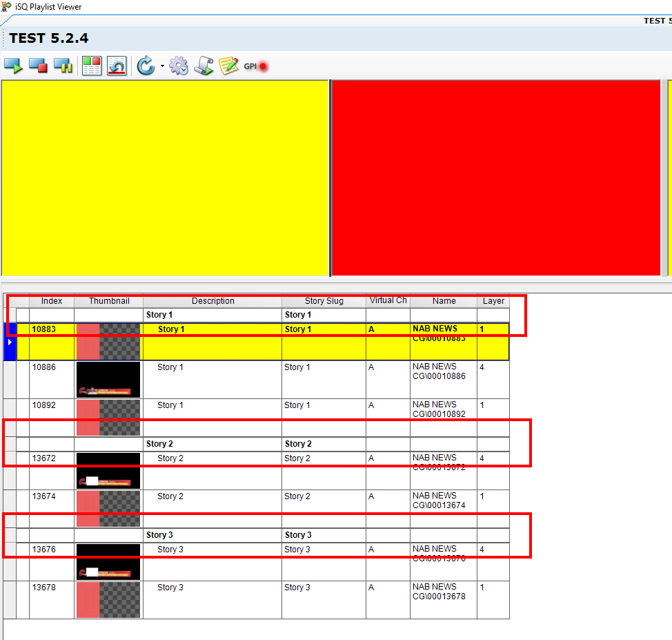672x640 pixels.
Task: Click the green-red grid layout icon
Action: click(92, 66)
